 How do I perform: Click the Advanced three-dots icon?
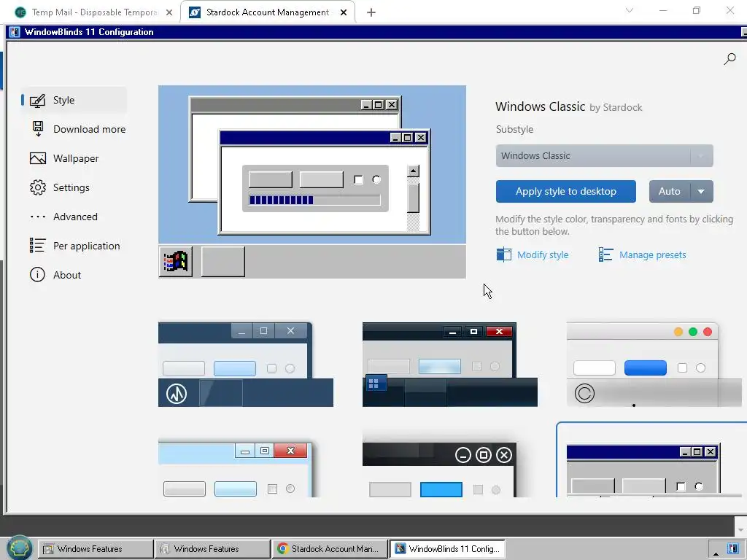point(38,217)
